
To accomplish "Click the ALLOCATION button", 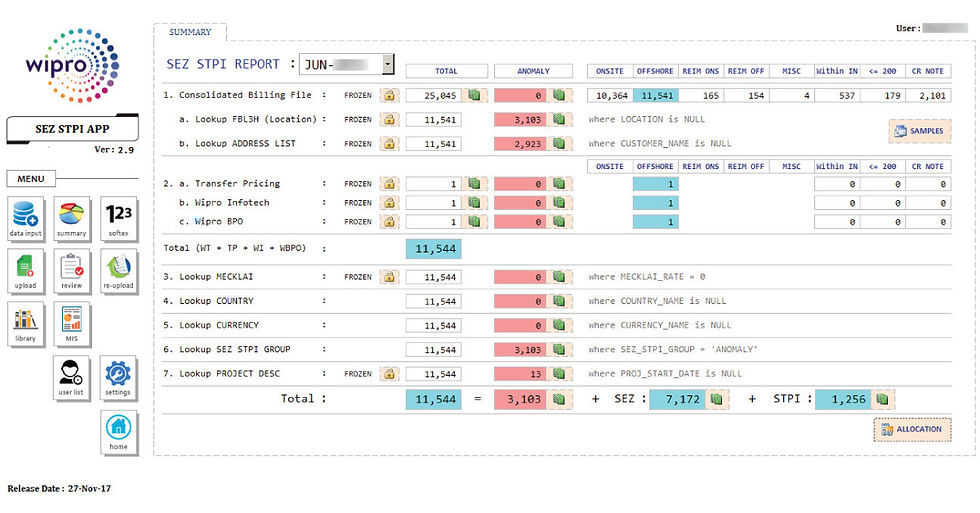I will (912, 429).
